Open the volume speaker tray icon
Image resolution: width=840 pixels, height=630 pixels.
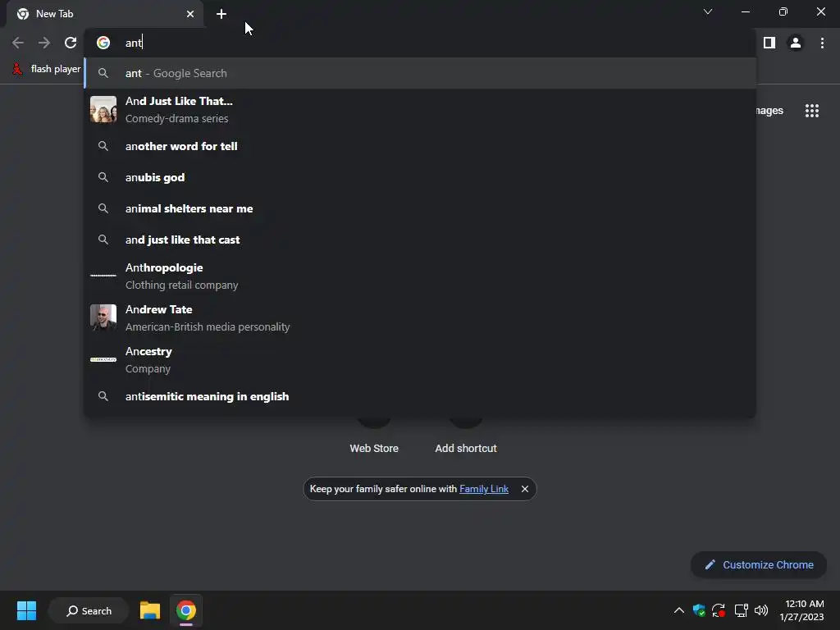point(761,610)
